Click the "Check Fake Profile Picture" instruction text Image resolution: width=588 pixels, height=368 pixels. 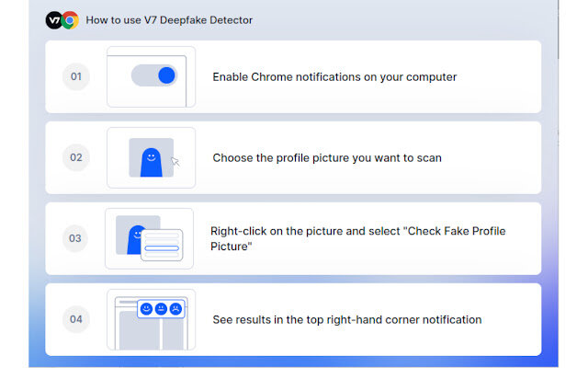pos(357,238)
